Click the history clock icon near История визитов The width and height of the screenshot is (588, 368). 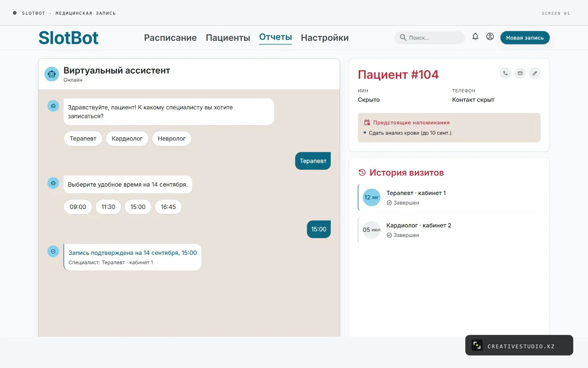[362, 172]
